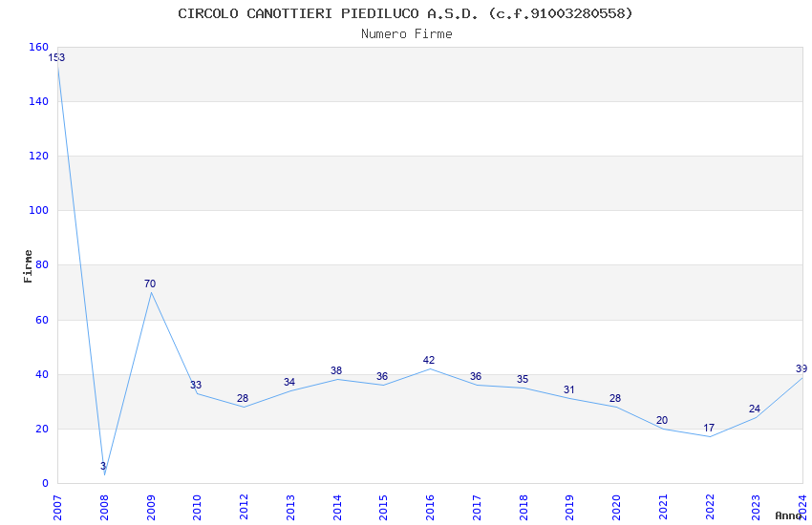The width and height of the screenshot is (812, 525).
Task: Click the x-axis year label 2010
Action: [197, 508]
